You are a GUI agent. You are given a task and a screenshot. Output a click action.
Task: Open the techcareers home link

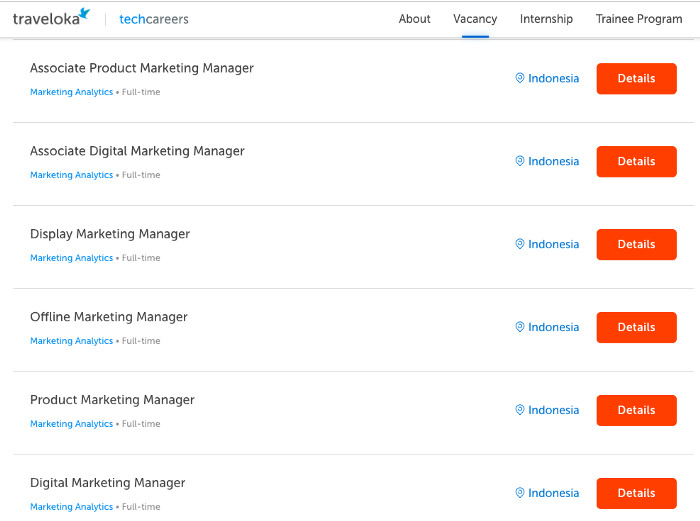154,19
